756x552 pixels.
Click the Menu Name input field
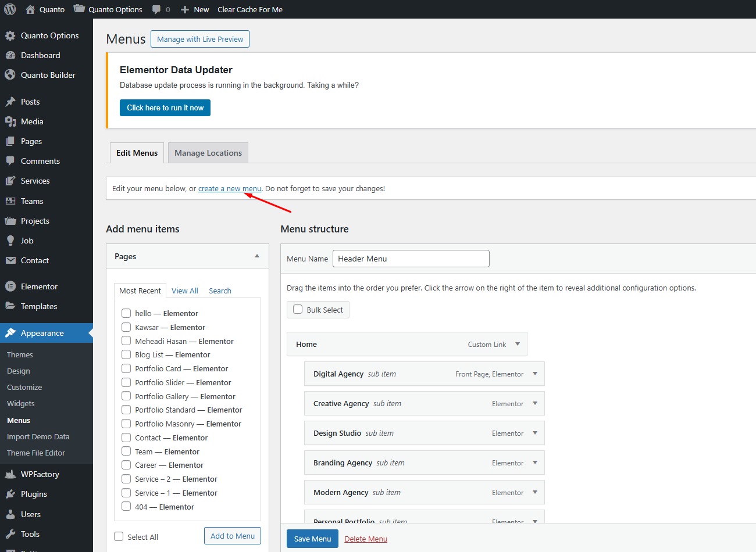pyautogui.click(x=411, y=259)
